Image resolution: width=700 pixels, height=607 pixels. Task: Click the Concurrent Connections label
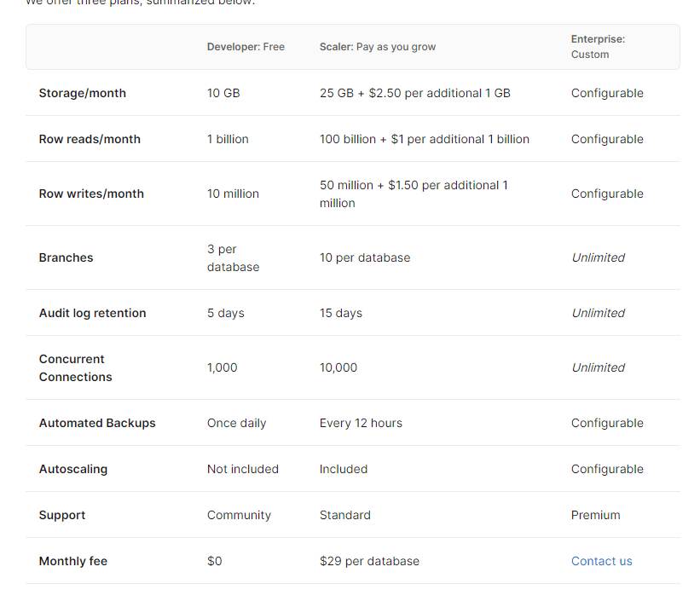[75, 367]
